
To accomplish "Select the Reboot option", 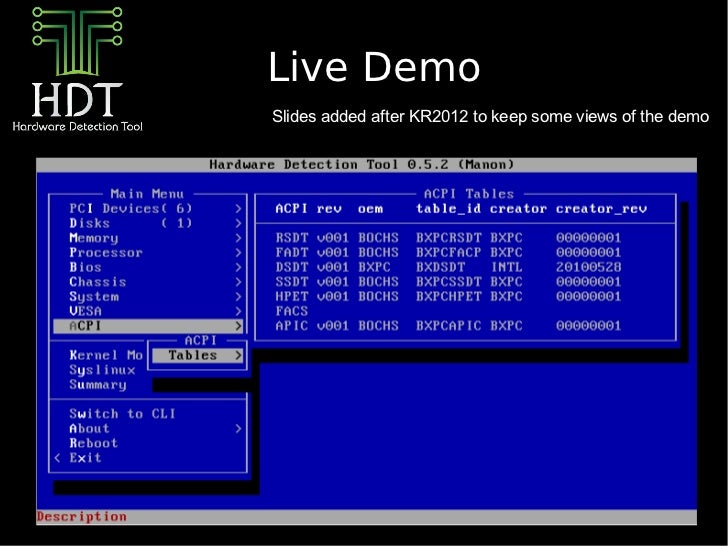I will (93, 443).
